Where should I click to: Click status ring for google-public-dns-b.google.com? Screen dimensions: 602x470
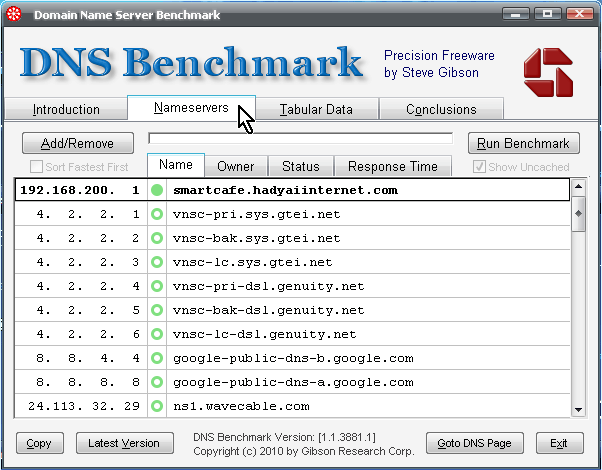[x=157, y=358]
